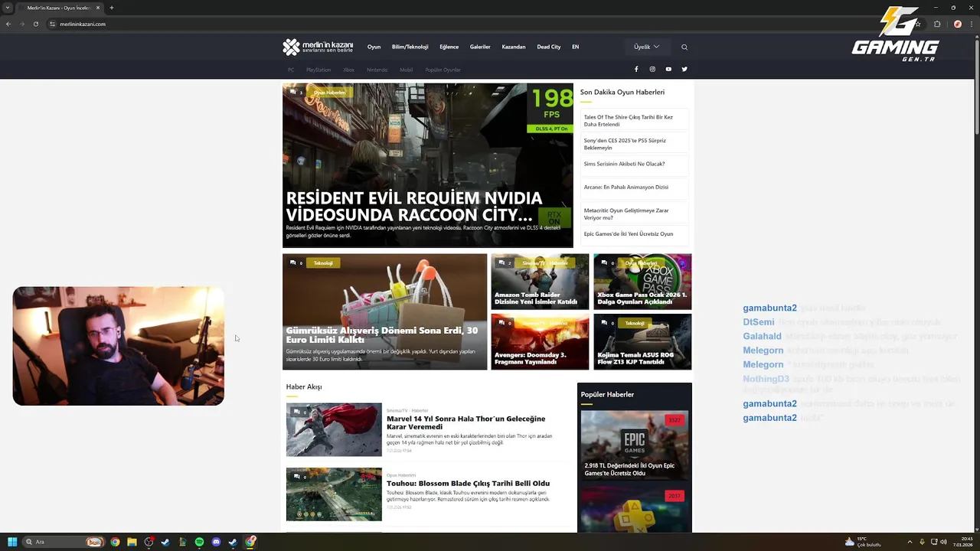Open File Explorer from taskbar

click(132, 542)
